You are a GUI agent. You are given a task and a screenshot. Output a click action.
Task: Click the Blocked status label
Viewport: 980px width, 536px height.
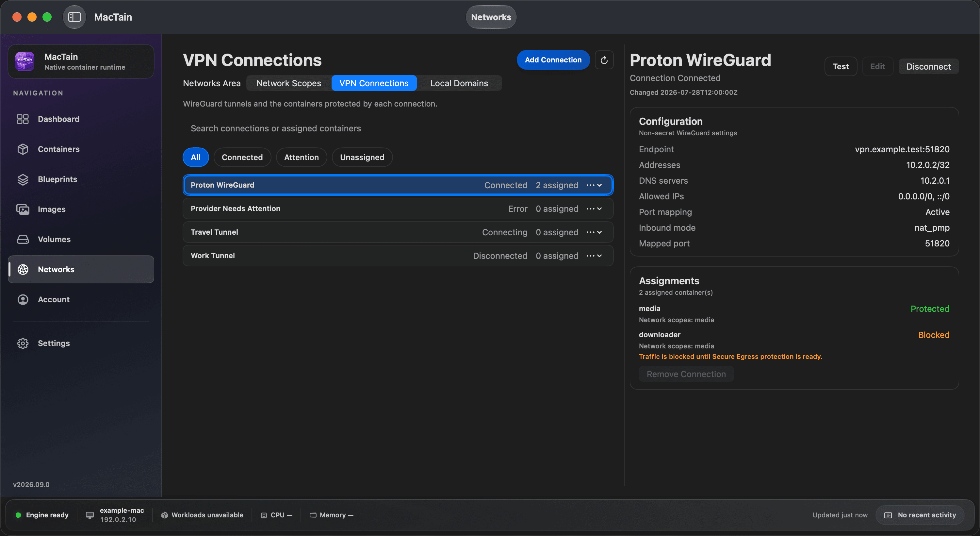click(934, 335)
